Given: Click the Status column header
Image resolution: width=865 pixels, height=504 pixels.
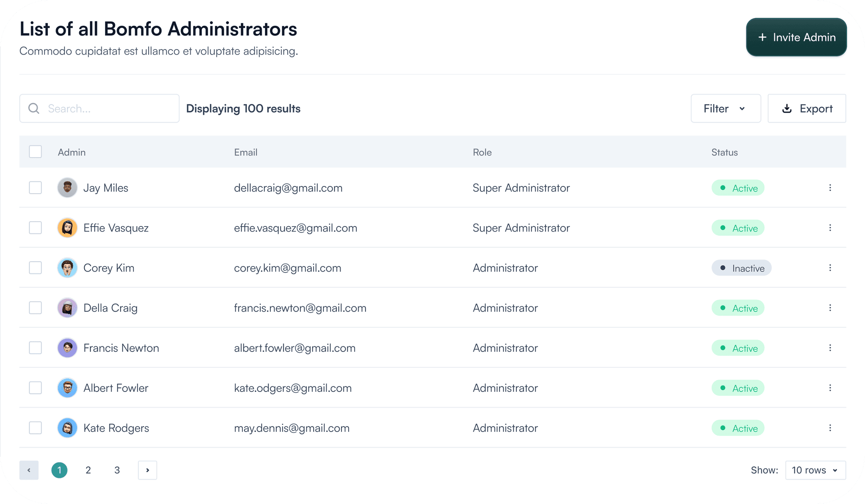Looking at the screenshot, I should pyautogui.click(x=724, y=152).
